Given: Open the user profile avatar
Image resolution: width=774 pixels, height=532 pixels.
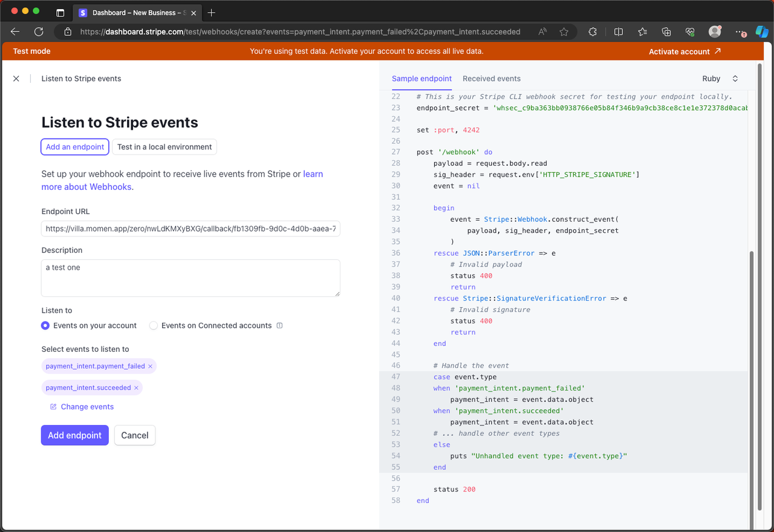Looking at the screenshot, I should pyautogui.click(x=715, y=32).
